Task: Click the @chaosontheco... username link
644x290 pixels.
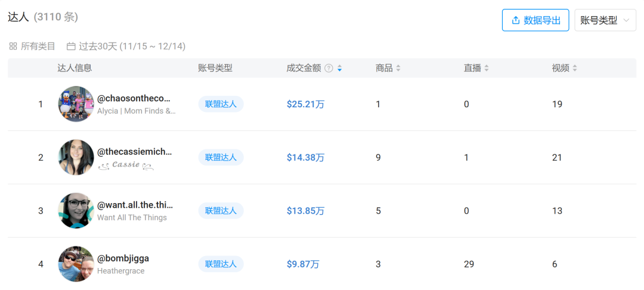Action: [134, 98]
